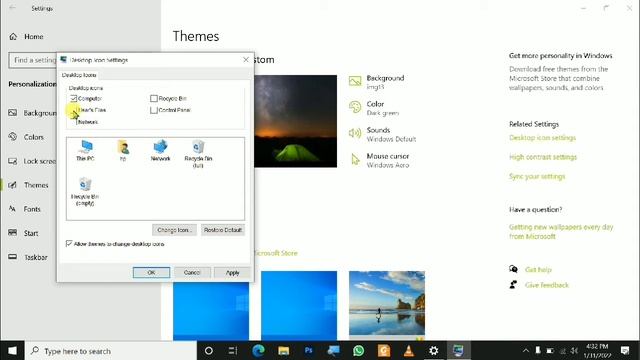Image resolution: width=640 pixels, height=360 pixels.
Task: Click the volume icon in system tray
Action: (575, 351)
